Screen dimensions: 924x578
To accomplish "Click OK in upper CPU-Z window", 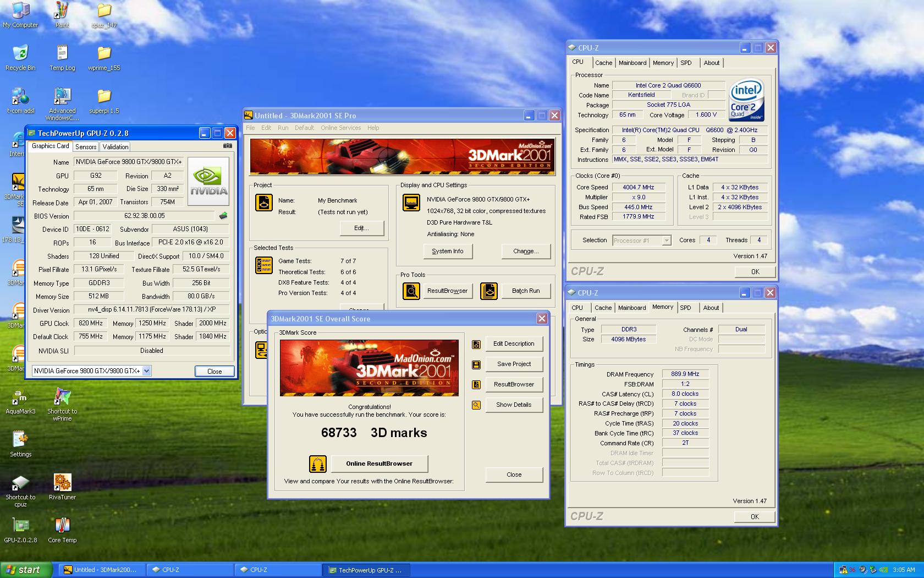I will point(755,271).
